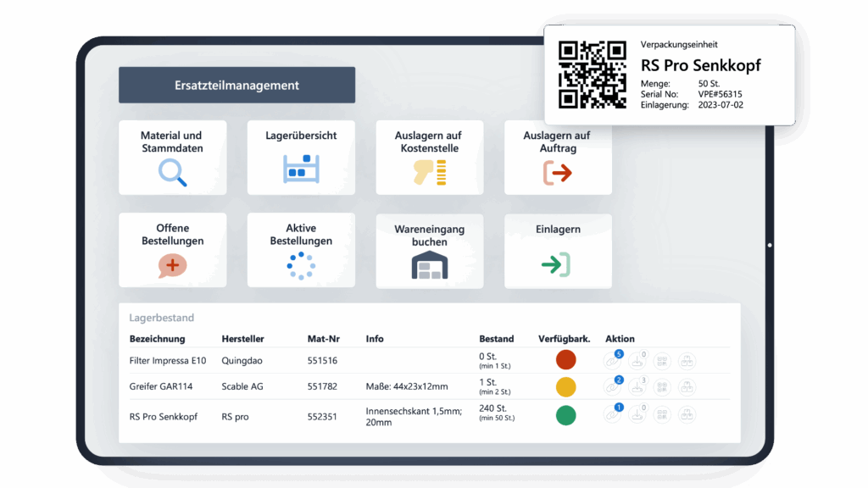
Task: Toggle red availability indicator for Filter Impressa E10
Action: [565, 359]
